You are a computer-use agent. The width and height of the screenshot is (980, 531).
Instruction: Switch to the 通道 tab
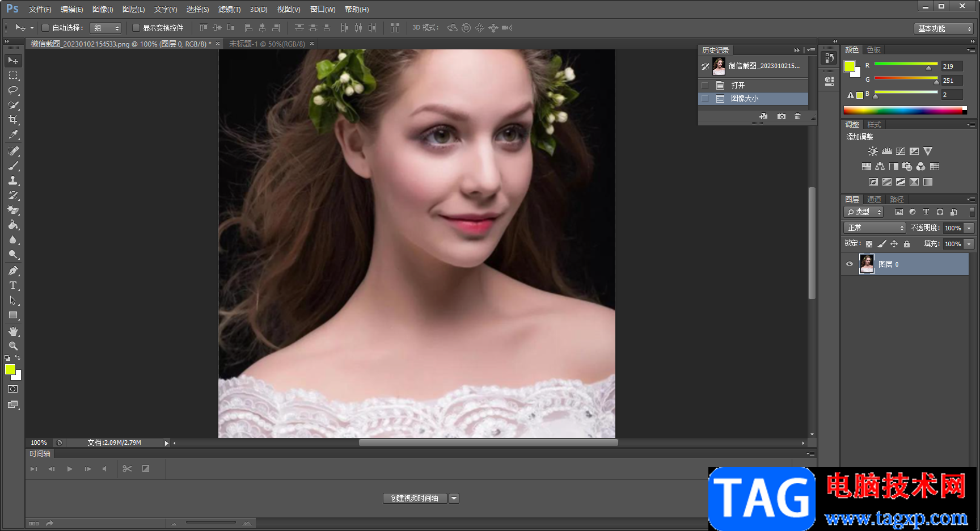pos(874,199)
